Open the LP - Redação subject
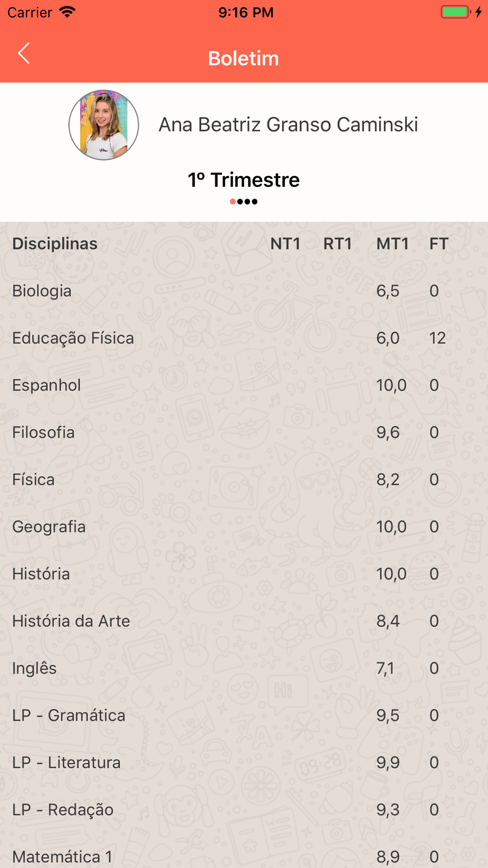Screen dimensions: 488x868 (63, 810)
